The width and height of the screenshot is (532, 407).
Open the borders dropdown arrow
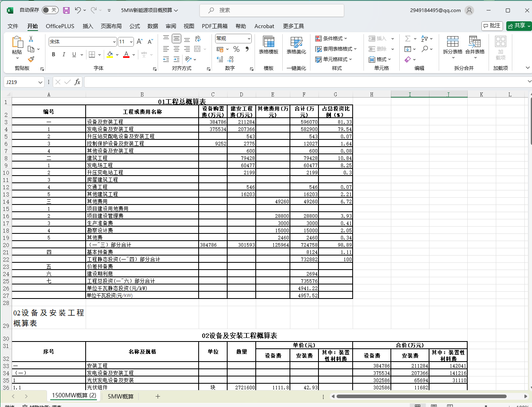coord(99,55)
